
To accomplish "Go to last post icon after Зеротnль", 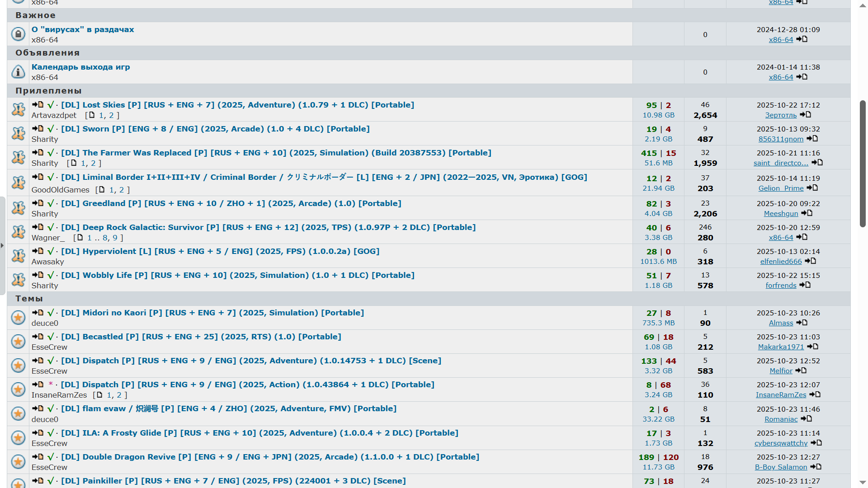I will click(806, 115).
